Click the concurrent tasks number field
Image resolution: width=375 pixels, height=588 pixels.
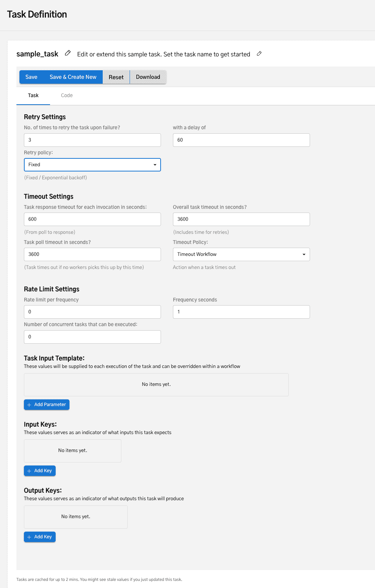pyautogui.click(x=92, y=337)
